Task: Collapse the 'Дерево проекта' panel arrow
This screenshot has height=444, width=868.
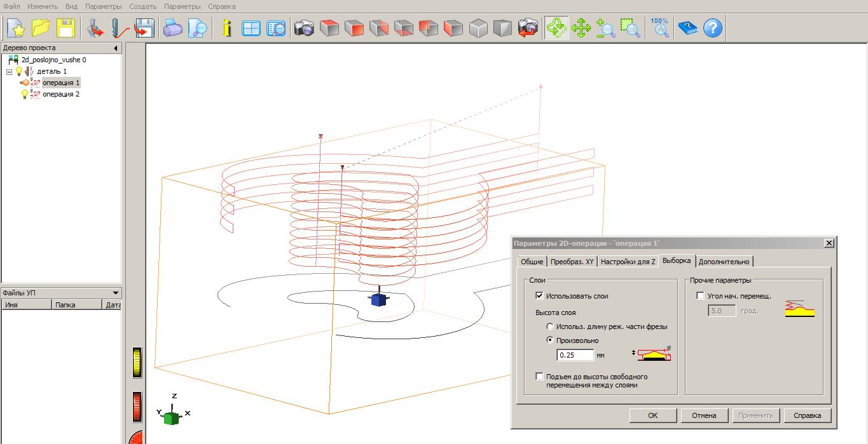Action: [x=116, y=48]
